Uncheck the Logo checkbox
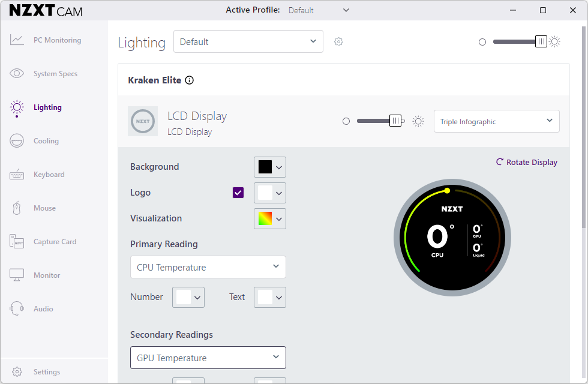Image resolution: width=588 pixels, height=384 pixels. point(238,193)
